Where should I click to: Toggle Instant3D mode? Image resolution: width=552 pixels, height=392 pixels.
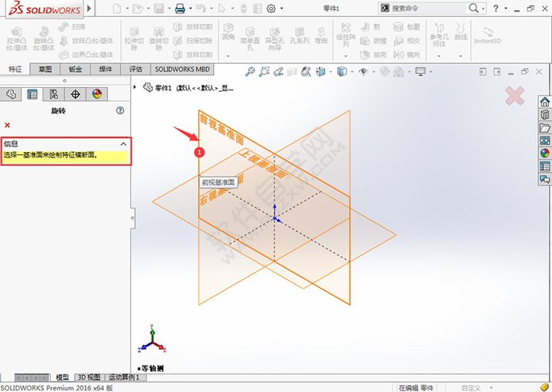pyautogui.click(x=488, y=35)
